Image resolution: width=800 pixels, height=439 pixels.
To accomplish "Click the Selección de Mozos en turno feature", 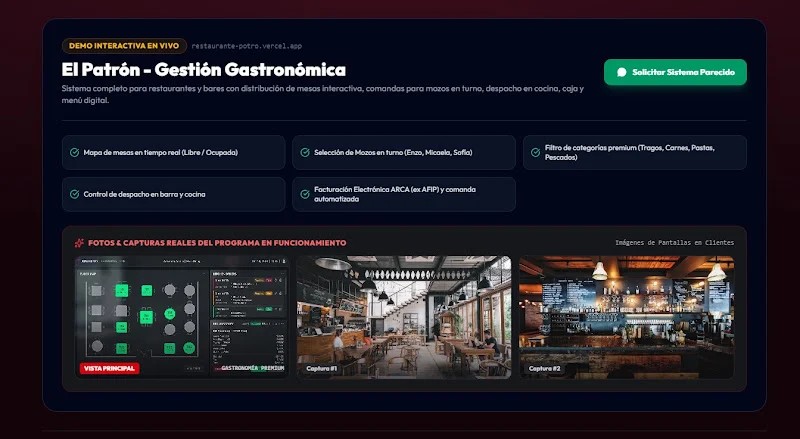I will [x=404, y=152].
